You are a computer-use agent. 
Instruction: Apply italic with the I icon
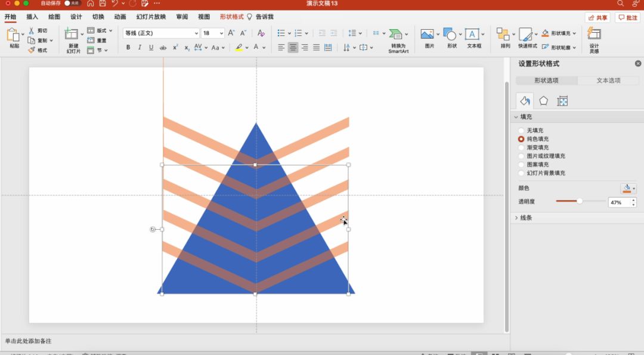(x=140, y=48)
